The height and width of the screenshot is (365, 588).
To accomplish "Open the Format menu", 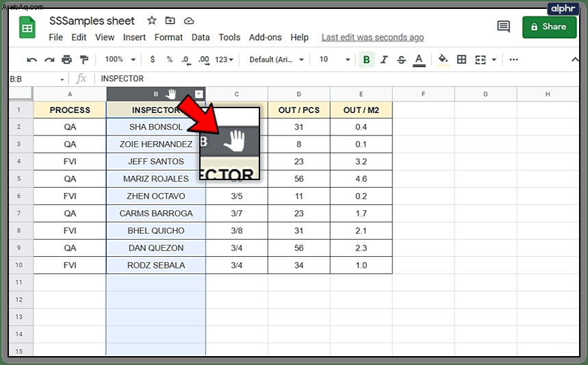I will 168,38.
